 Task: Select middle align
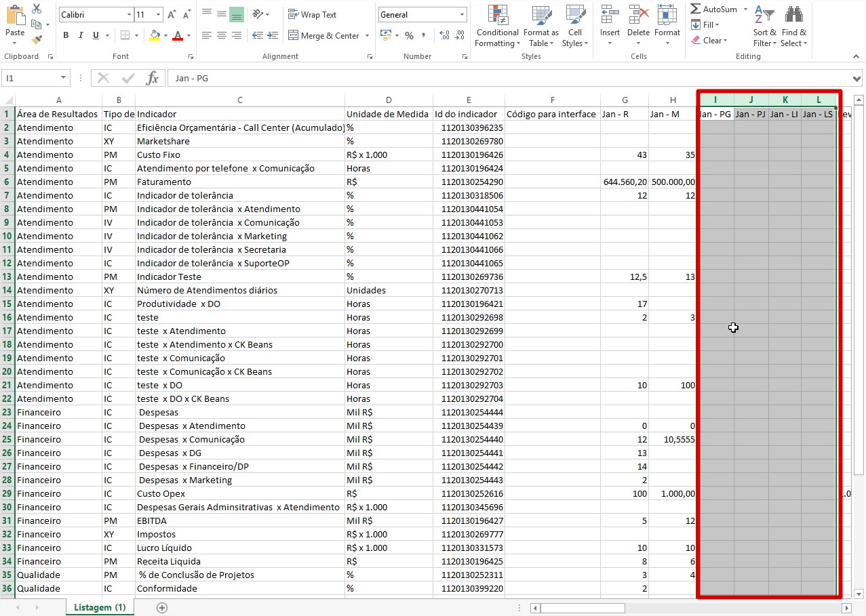[222, 14]
